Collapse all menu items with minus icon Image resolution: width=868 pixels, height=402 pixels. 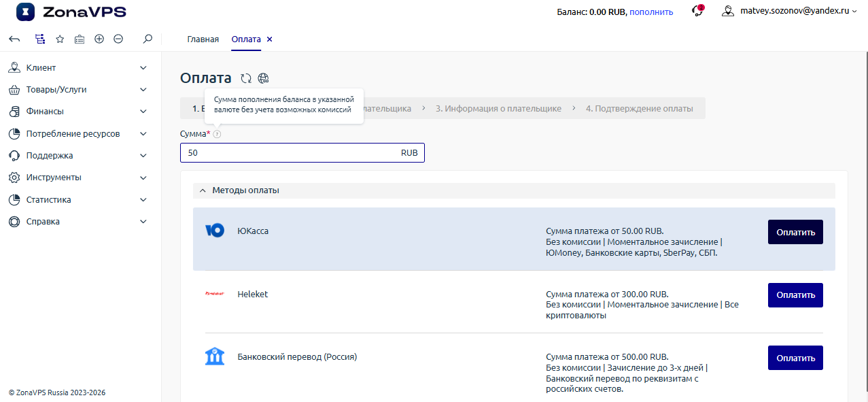tap(118, 39)
